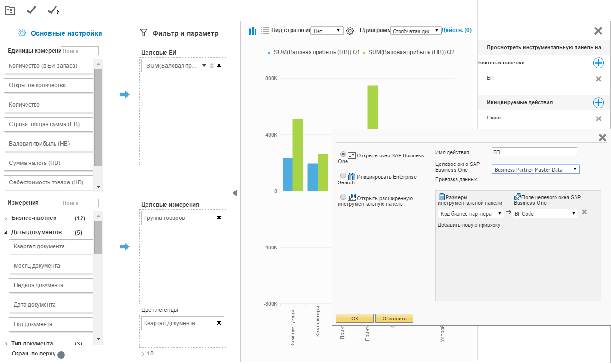Open Вид стратегии dropdown
This screenshot has width=611, height=364.
point(327,31)
